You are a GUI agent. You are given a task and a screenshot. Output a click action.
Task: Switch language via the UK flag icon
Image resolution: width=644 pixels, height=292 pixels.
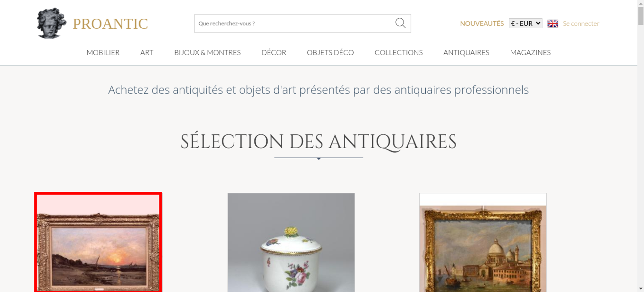(553, 23)
